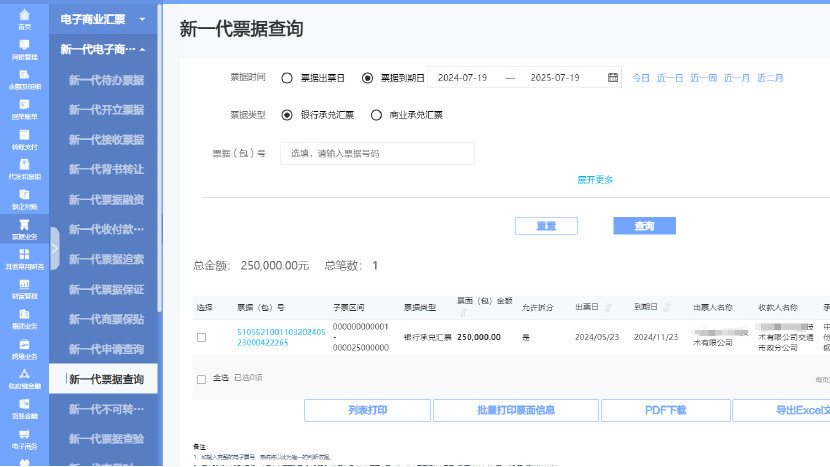Collapse sidebar using arrow handle

point(54,248)
